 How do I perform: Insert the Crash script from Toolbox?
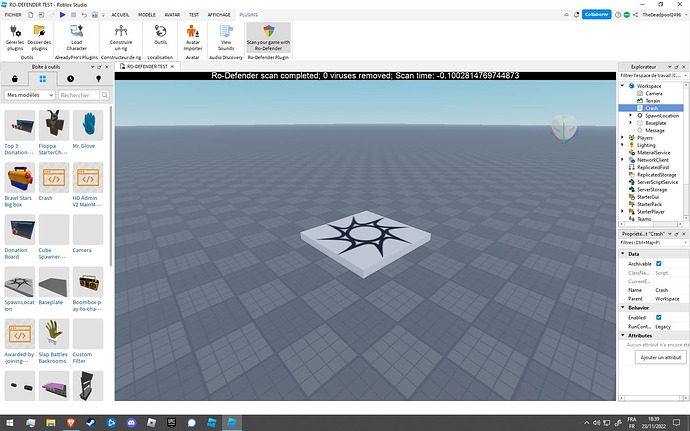coord(54,177)
